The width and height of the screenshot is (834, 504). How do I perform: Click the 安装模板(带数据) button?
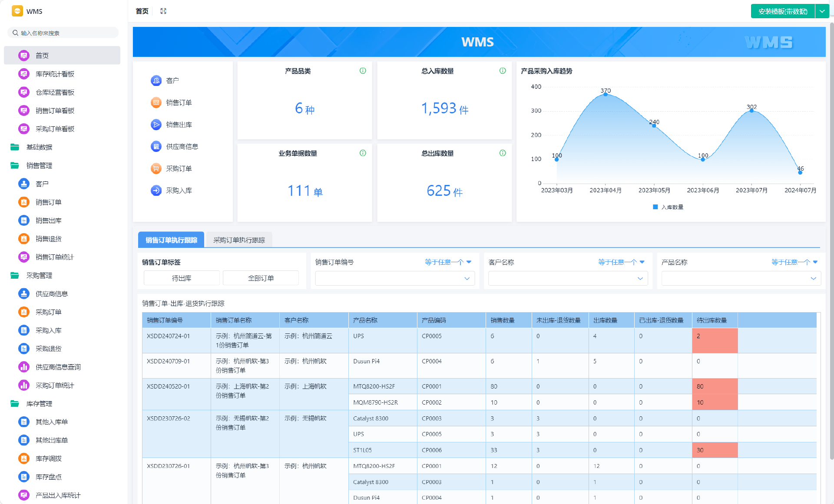point(782,11)
